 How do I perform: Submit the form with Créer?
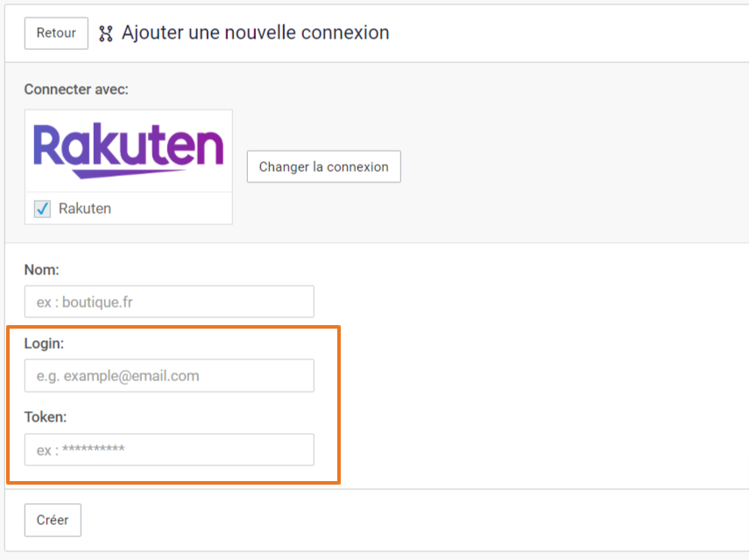tap(53, 520)
